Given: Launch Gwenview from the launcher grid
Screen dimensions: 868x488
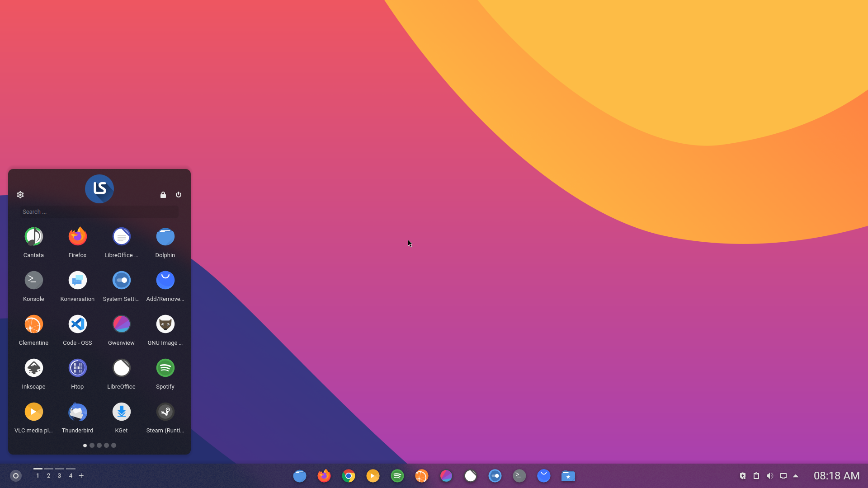Looking at the screenshot, I should 121,324.
